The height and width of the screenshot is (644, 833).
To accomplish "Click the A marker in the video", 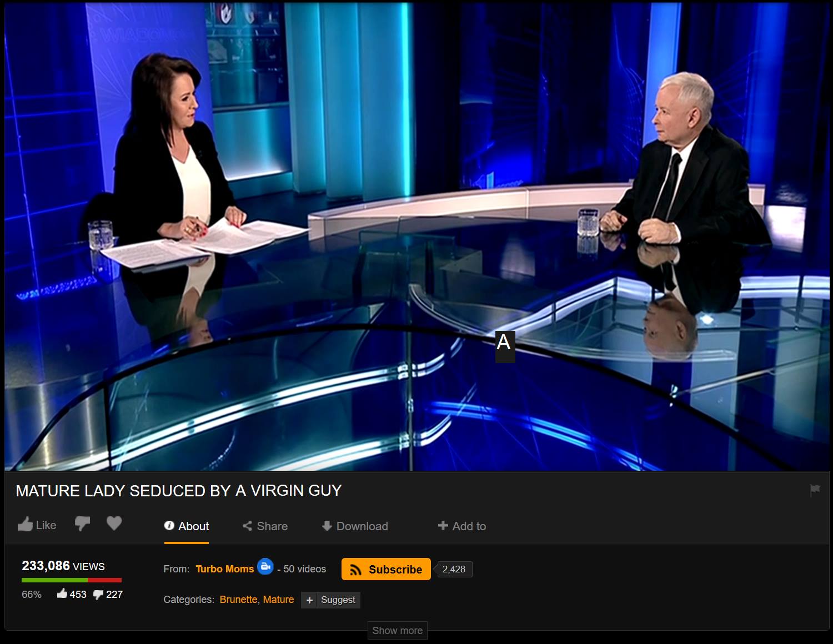I will click(504, 344).
